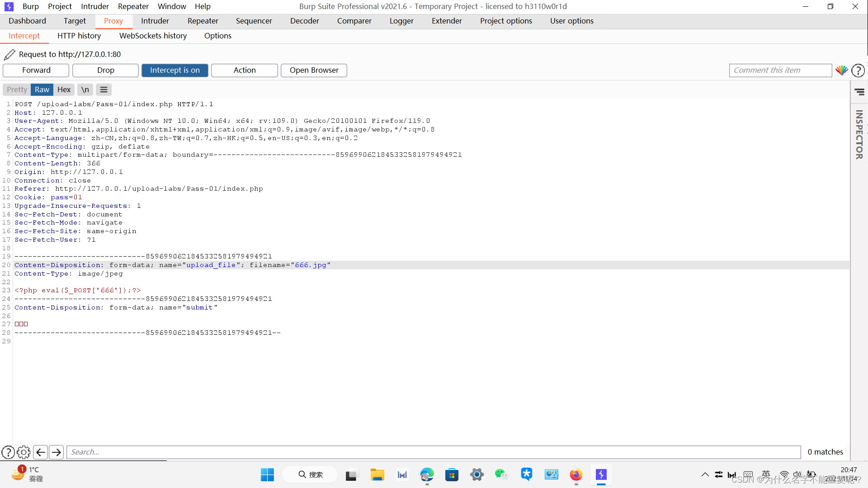Screen dimensions: 868x488
Task: Click filename "666.jpg" in request
Action: tap(311, 265)
